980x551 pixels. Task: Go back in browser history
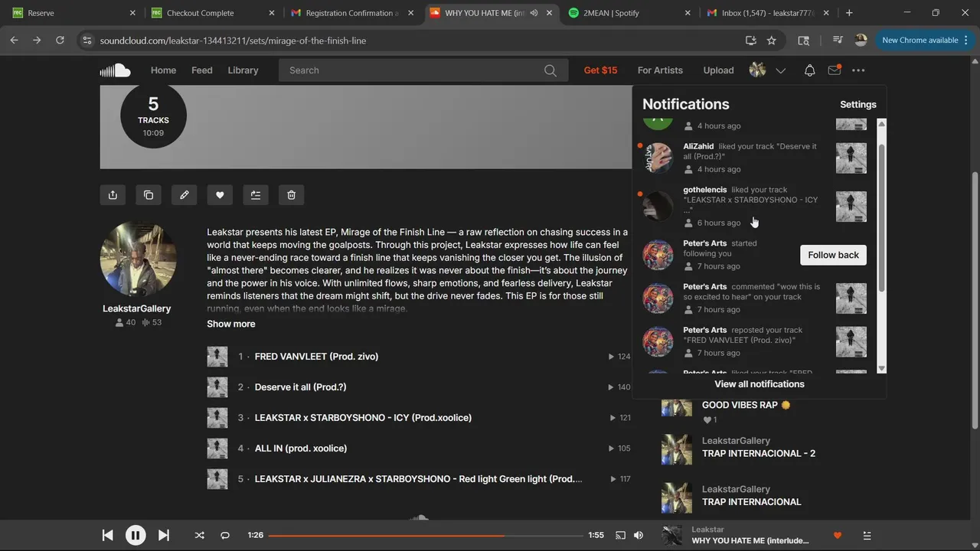point(14,41)
